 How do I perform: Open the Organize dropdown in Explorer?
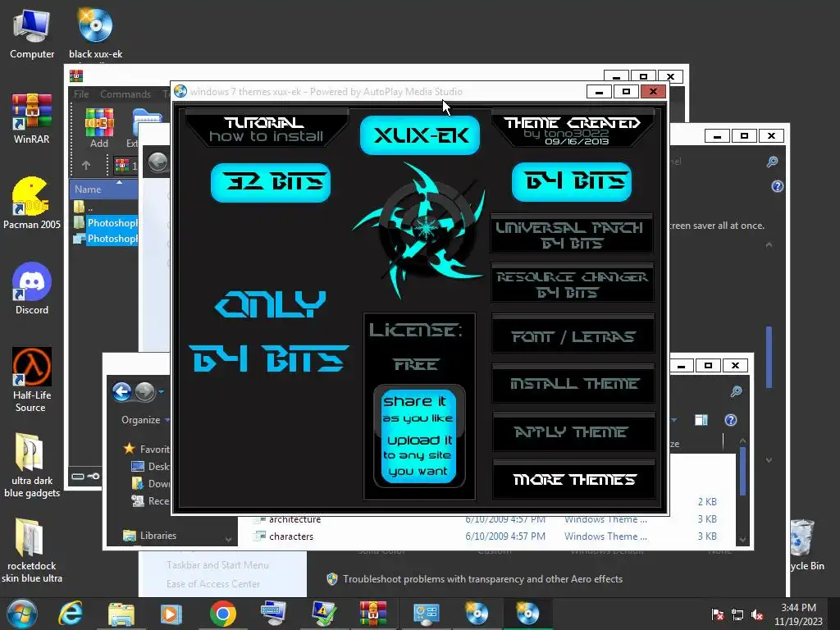(145, 420)
